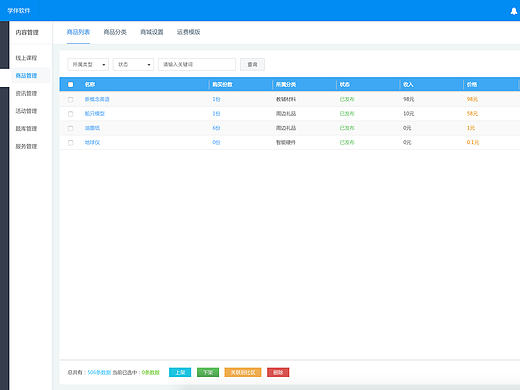This screenshot has height=390, width=520.
Task: Click the selected records count text
Action: pos(151,372)
